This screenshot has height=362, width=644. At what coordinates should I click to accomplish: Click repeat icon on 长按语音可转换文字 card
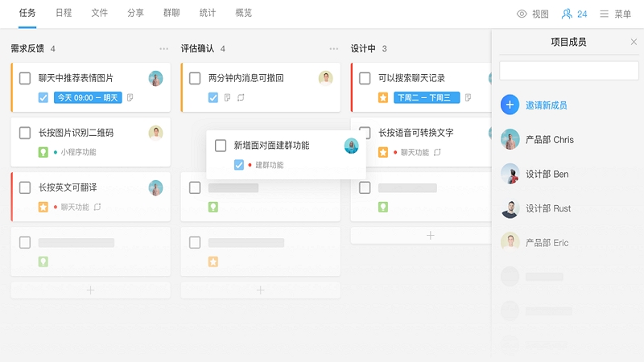pos(437,152)
